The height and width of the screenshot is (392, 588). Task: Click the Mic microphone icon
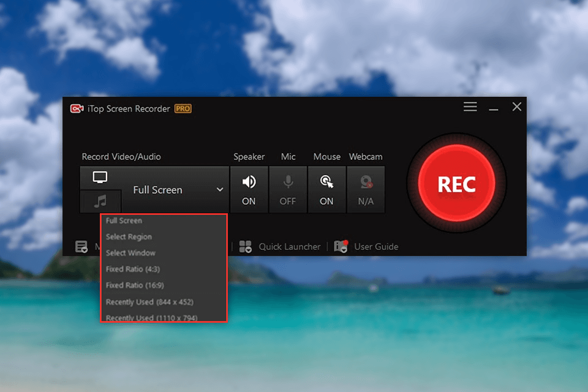tap(288, 180)
